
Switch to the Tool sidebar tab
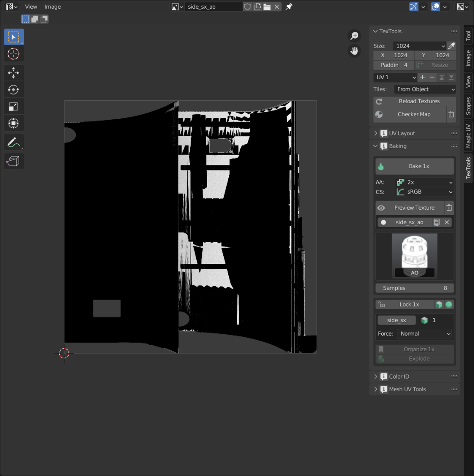[x=468, y=36]
